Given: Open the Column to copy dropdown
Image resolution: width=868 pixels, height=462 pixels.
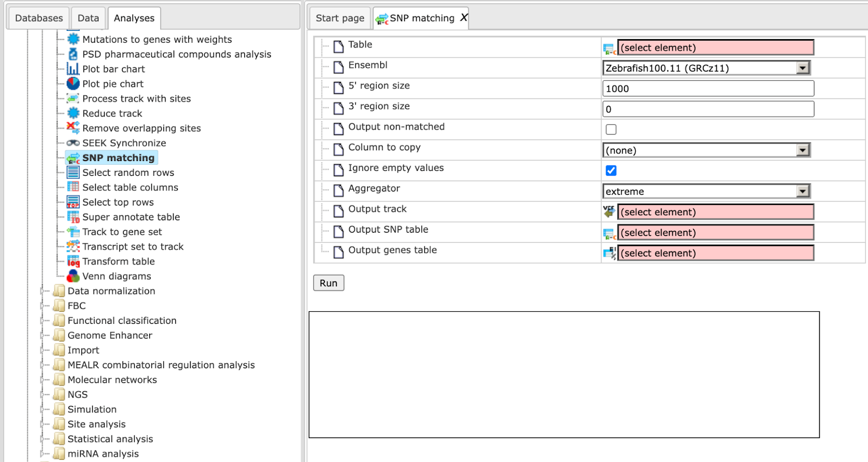Looking at the screenshot, I should (x=706, y=150).
